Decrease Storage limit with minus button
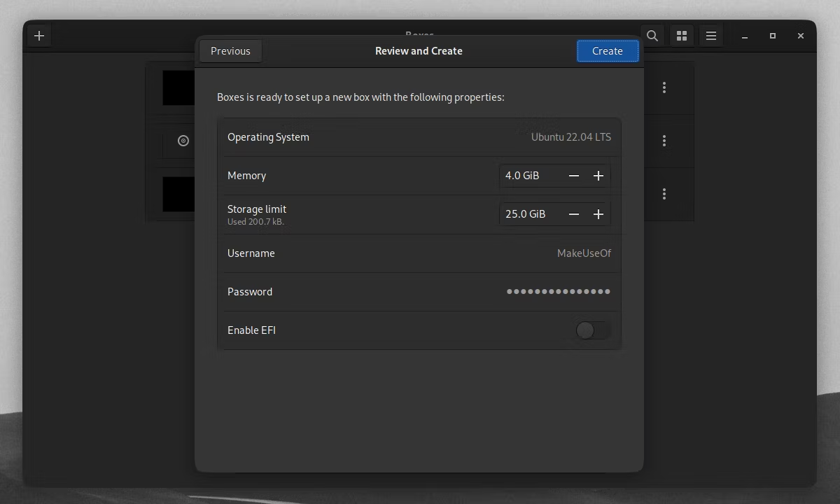 click(x=574, y=214)
